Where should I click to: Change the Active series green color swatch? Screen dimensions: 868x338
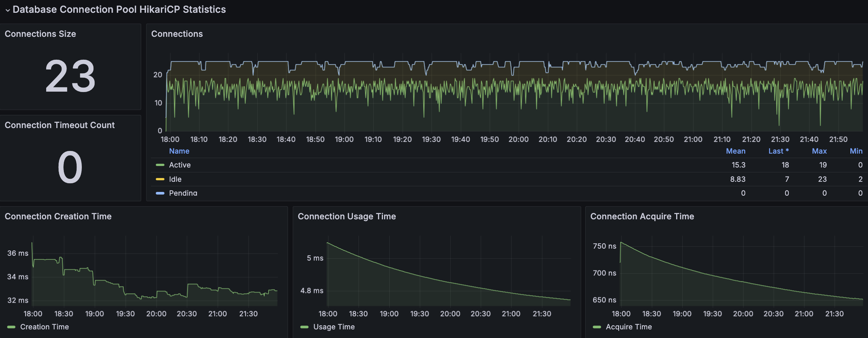click(x=160, y=165)
